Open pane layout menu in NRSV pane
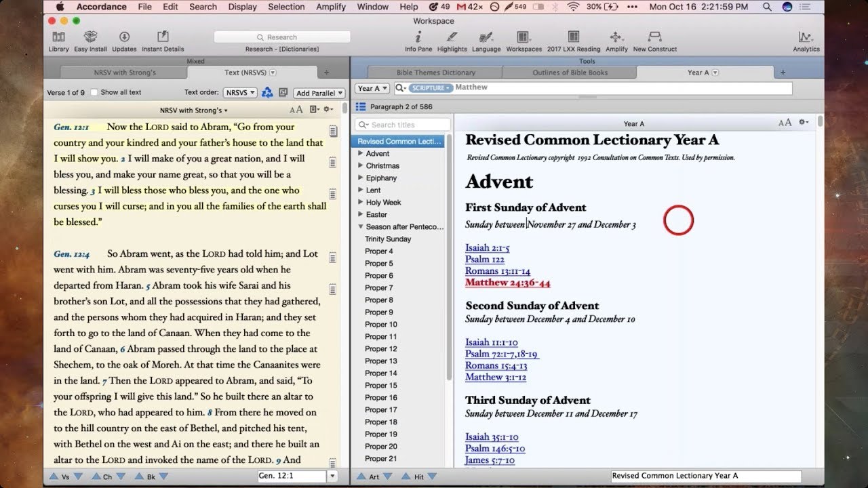868x488 pixels. pos(314,110)
